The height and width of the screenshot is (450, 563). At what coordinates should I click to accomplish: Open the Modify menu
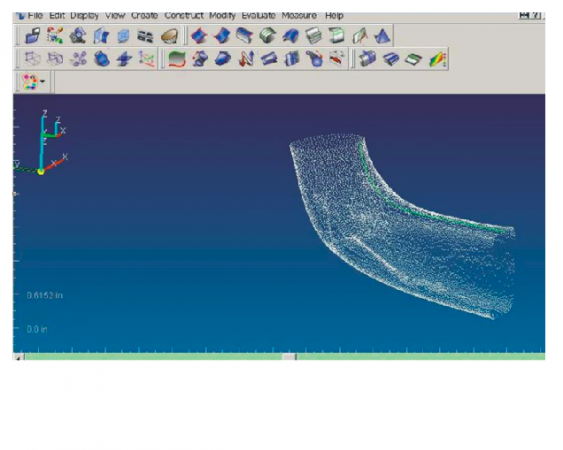pyautogui.click(x=222, y=15)
